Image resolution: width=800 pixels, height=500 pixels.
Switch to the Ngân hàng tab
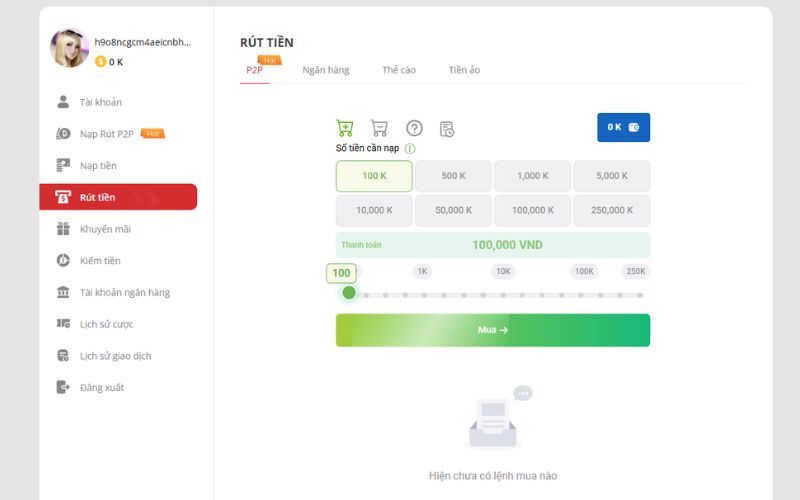point(325,70)
